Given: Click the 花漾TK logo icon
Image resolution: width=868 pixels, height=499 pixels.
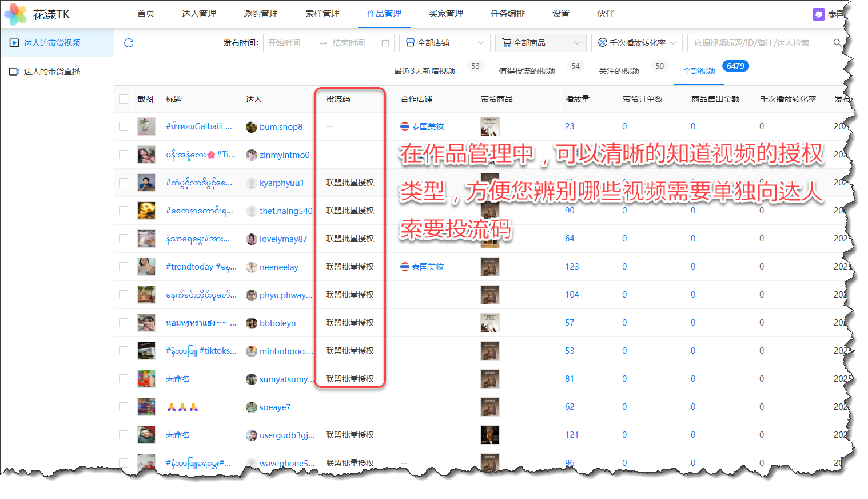Looking at the screenshot, I should point(15,14).
